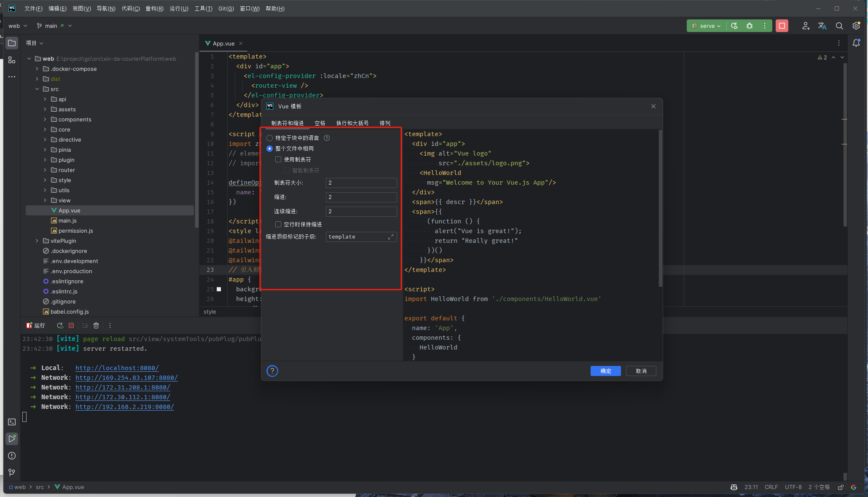Click help question mark in Vue dialog
This screenshot has height=497, width=868.
coord(272,371)
